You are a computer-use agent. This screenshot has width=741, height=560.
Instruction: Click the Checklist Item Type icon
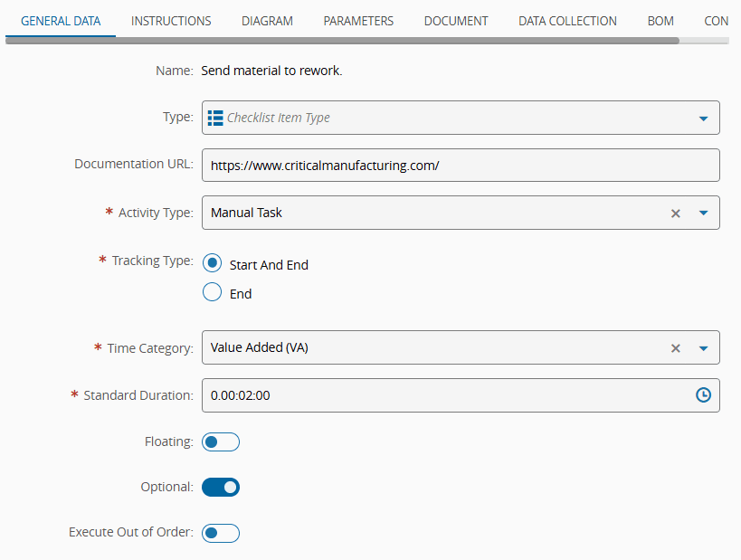[x=215, y=117]
